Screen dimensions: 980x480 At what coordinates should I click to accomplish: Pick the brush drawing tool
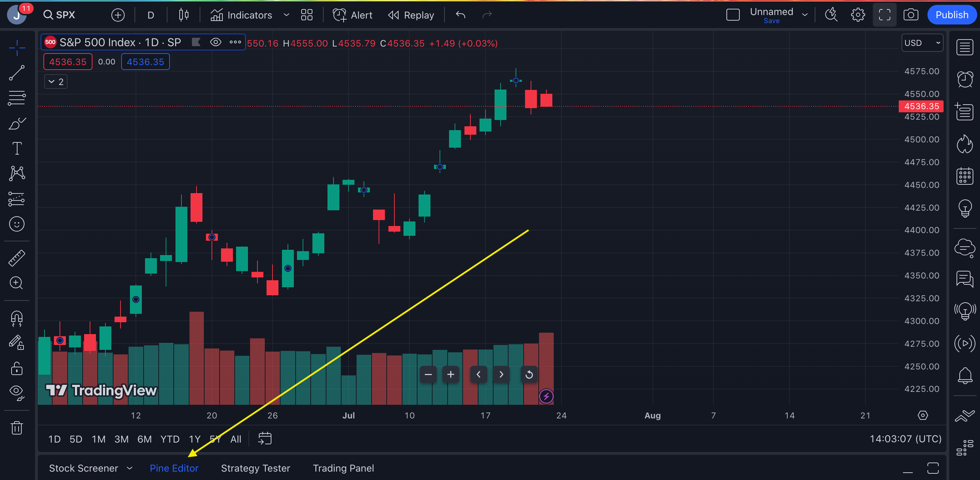click(x=17, y=123)
